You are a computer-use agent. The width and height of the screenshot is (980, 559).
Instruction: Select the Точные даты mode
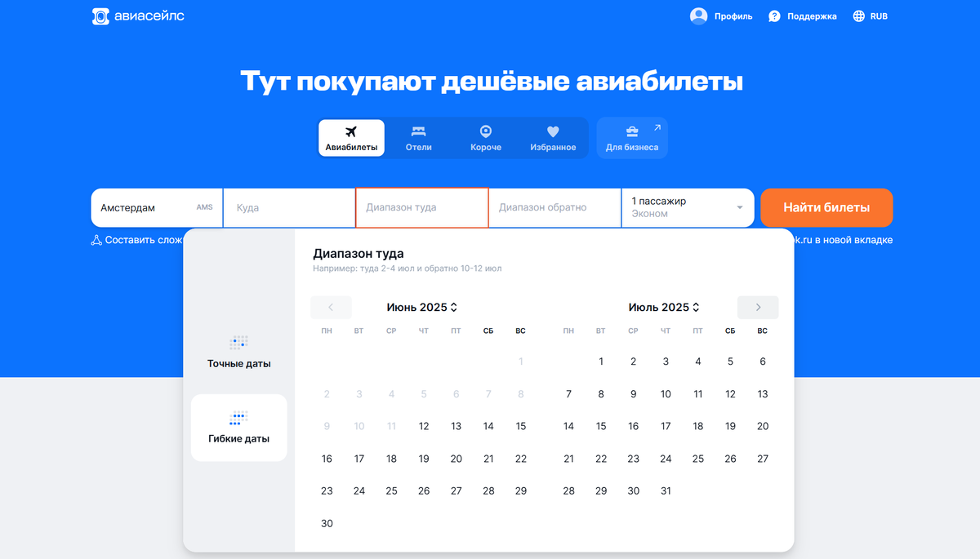tap(239, 352)
